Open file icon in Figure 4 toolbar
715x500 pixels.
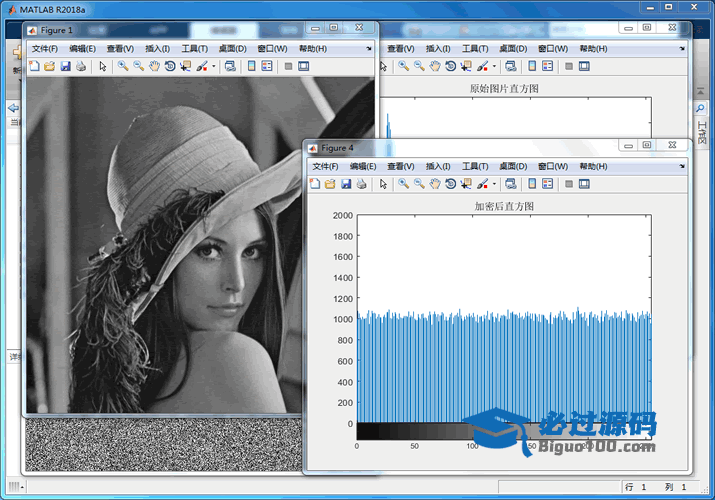coord(330,184)
